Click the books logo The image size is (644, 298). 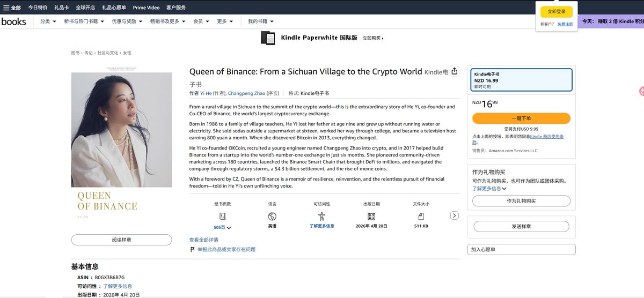14,21
